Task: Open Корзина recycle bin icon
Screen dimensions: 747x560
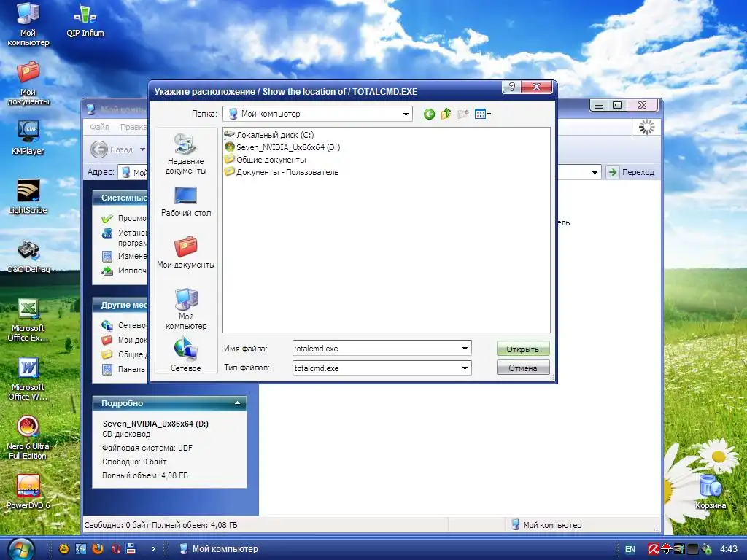Action: (x=711, y=492)
